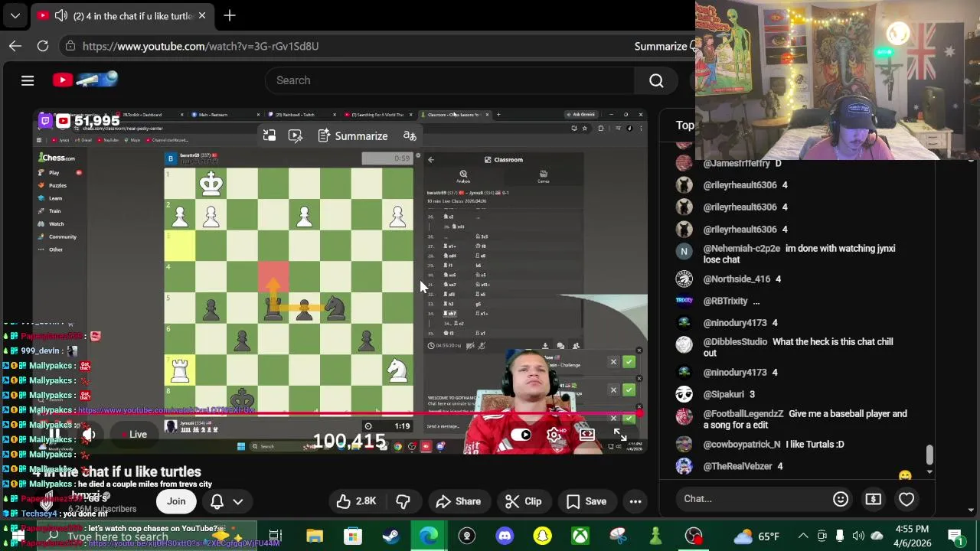The image size is (980, 551).
Task: Click the Live indicator button
Action: (134, 435)
